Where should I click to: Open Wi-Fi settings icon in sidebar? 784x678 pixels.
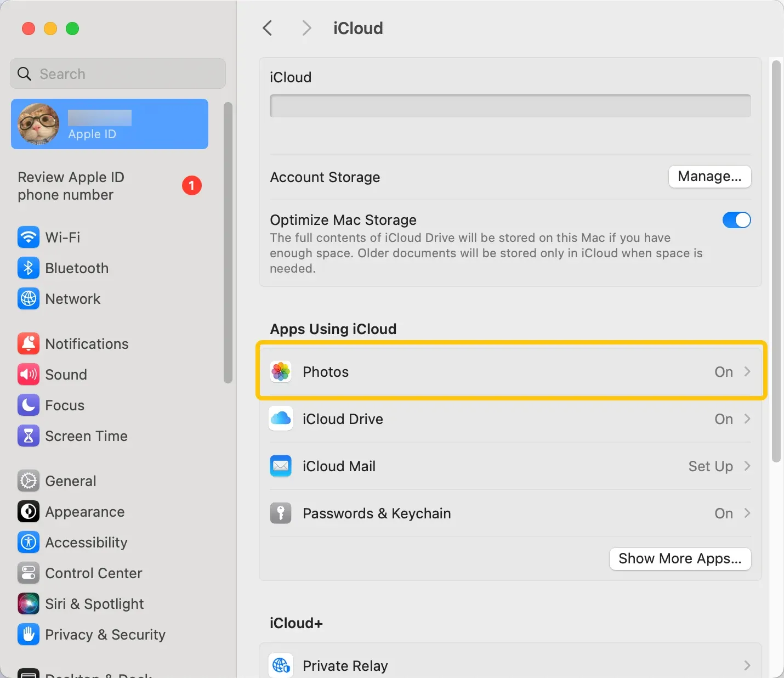click(x=29, y=238)
